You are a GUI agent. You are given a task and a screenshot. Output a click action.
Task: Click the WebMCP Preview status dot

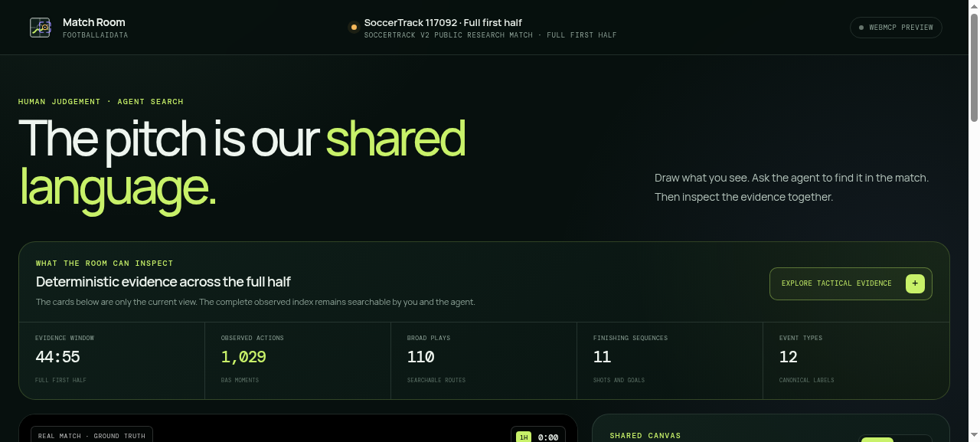(x=861, y=28)
